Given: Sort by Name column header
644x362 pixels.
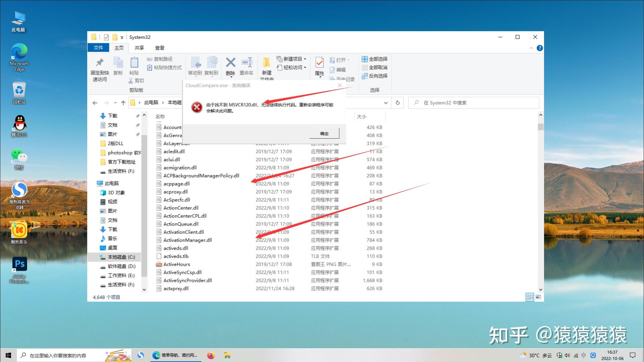Looking at the screenshot, I should click(160, 117).
